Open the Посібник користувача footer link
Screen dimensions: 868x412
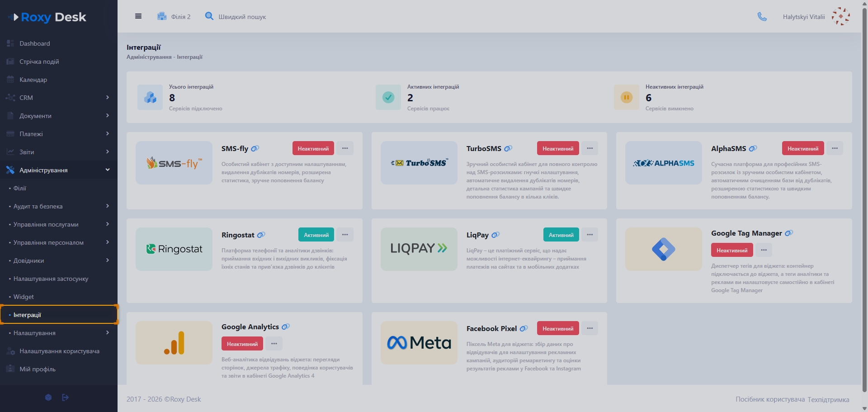tap(770, 399)
